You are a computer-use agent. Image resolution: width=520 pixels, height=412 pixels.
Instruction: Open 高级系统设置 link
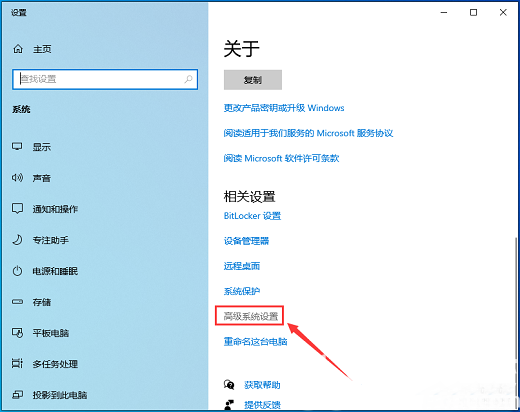(251, 316)
